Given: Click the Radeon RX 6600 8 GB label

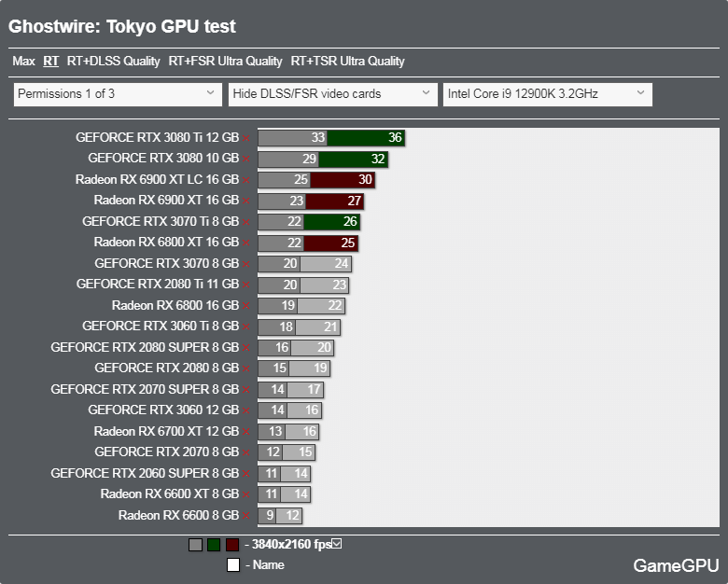Looking at the screenshot, I should click(178, 515).
